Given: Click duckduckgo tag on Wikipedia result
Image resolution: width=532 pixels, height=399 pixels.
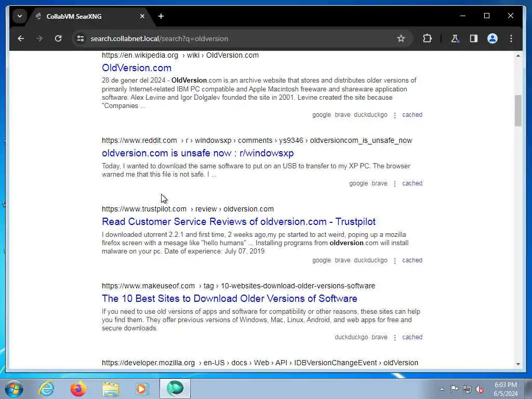Looking at the screenshot, I should click(x=370, y=115).
